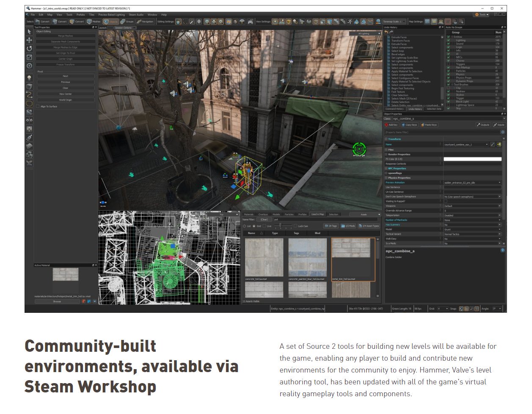Click the white Fit Color swatch

(x=472, y=159)
